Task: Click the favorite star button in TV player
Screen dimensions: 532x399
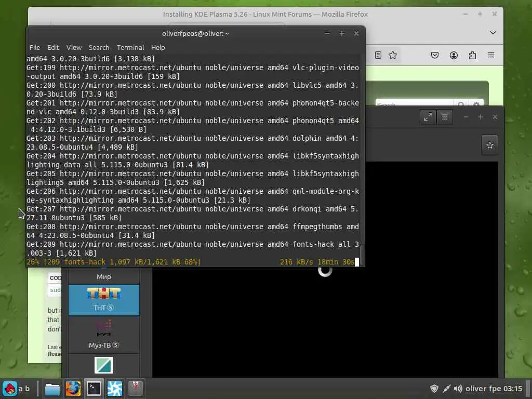Action: (489, 145)
